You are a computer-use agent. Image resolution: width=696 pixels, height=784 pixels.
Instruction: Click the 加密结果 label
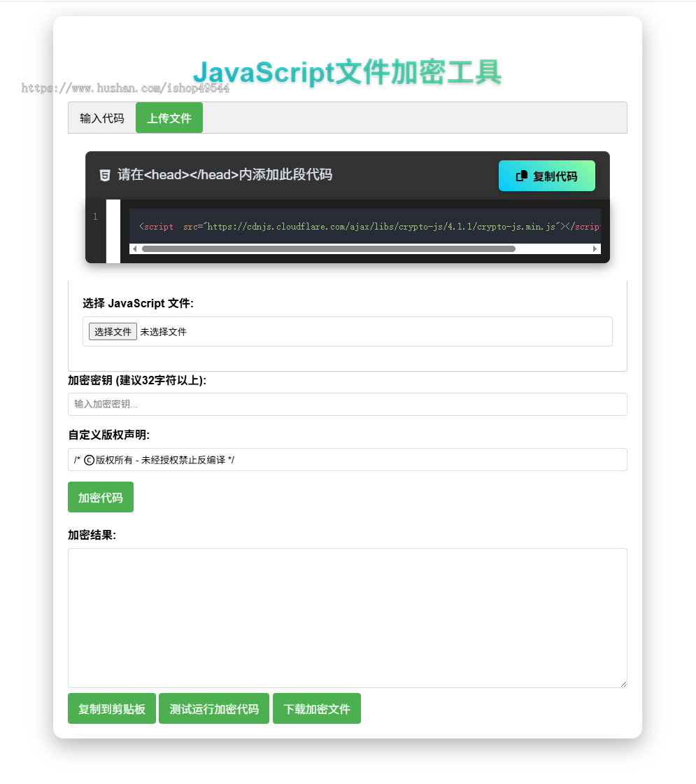click(92, 535)
